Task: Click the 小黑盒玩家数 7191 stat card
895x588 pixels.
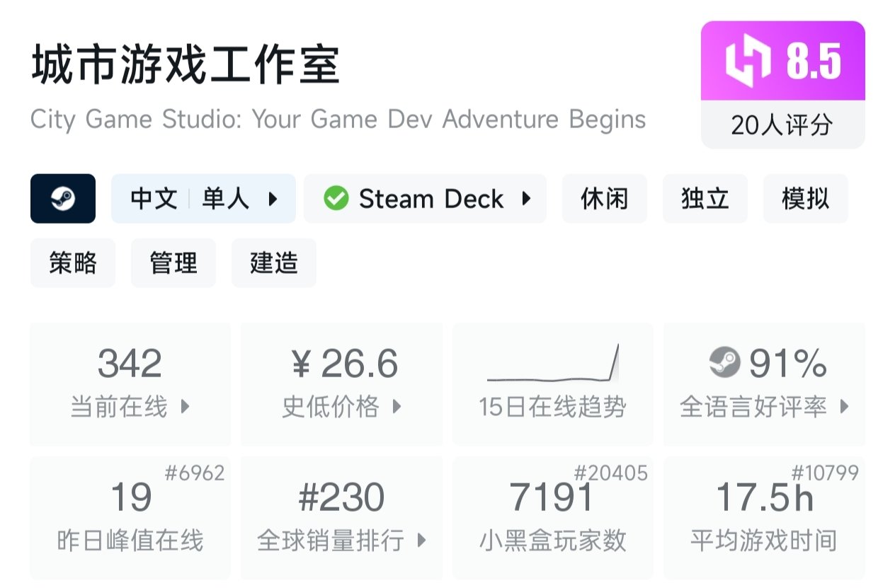Action: [x=552, y=518]
